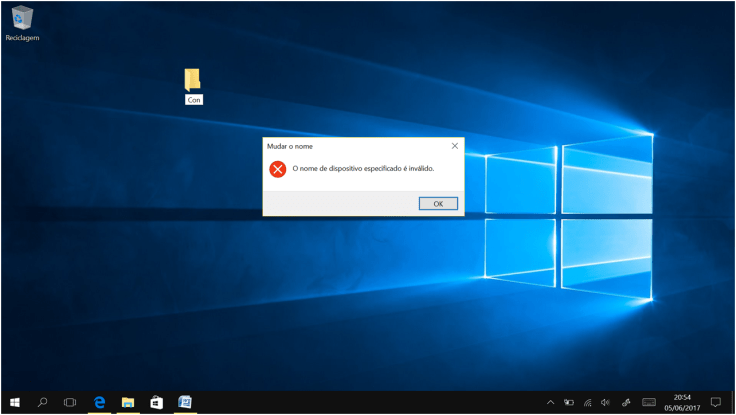Check battery status icon in tray
Viewport: 736px width, 415px height.
pyautogui.click(x=569, y=402)
